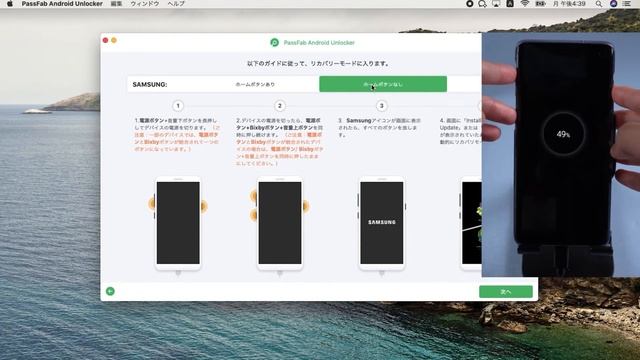Open the ヘルプ menu
The image size is (640, 360).
coord(176,4)
